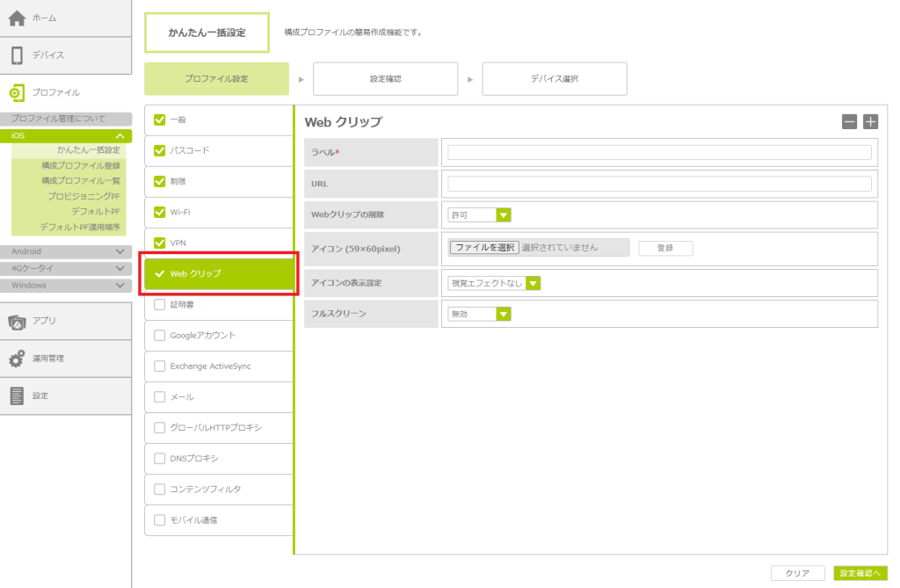Click the Home house icon
Screen dimensions: 900x588
pyautogui.click(x=18, y=18)
